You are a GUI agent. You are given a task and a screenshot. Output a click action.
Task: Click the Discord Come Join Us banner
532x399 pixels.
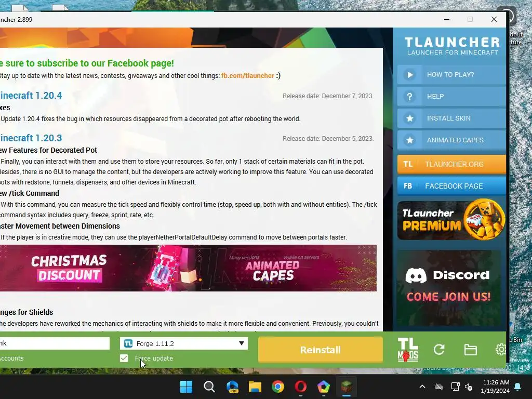[x=448, y=288]
